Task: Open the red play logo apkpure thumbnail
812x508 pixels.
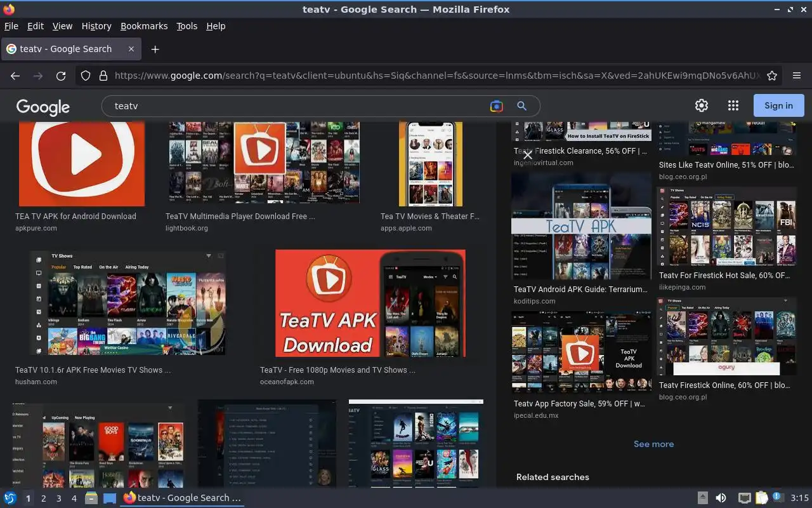Action: (x=82, y=164)
